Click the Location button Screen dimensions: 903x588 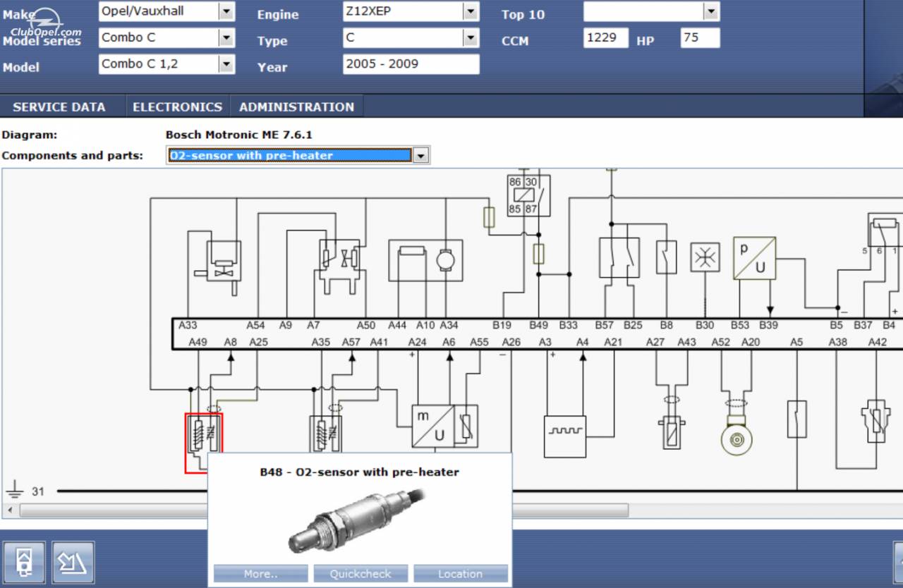[x=461, y=574]
